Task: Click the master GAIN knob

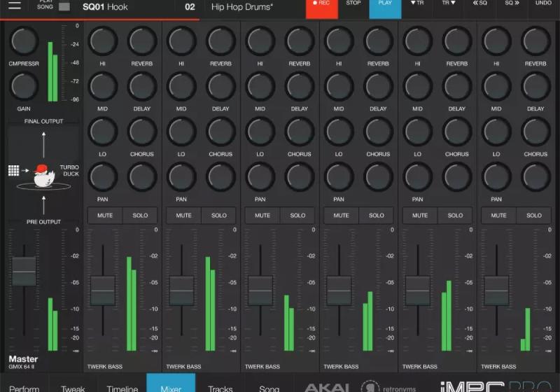Action: 24,86
